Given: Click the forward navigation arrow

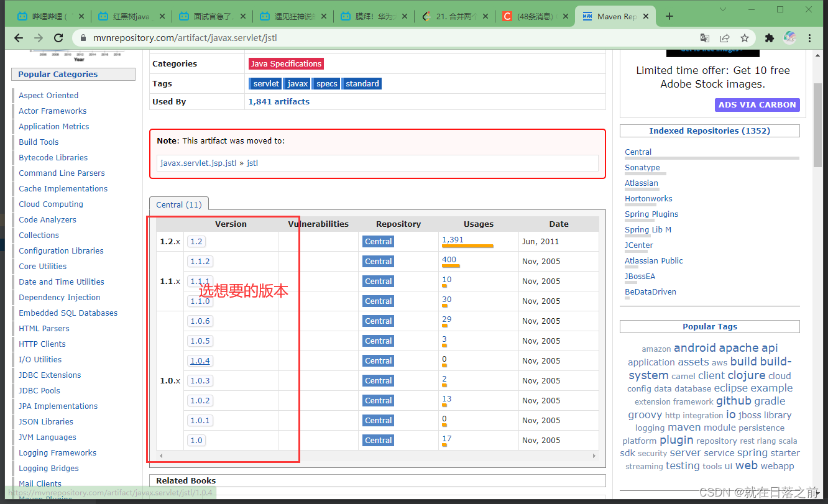Looking at the screenshot, I should pos(39,38).
